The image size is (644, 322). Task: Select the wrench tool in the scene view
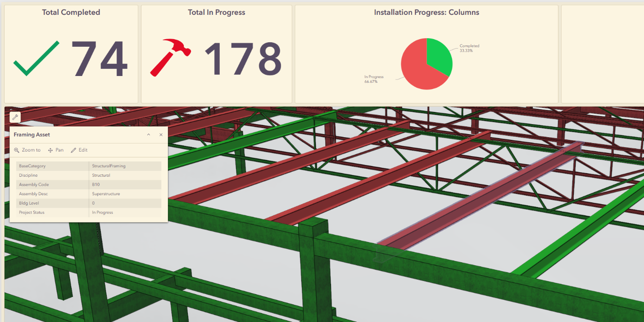pyautogui.click(x=15, y=116)
